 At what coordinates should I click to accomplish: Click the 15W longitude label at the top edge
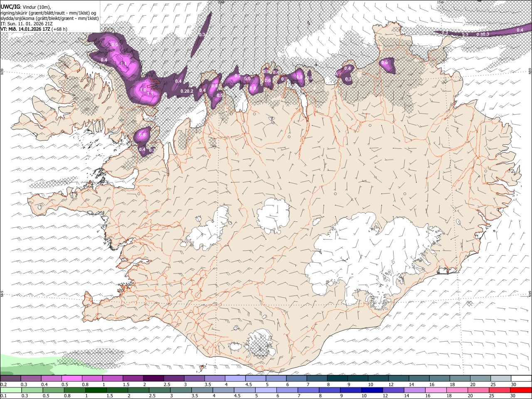pyautogui.click(x=441, y=2)
